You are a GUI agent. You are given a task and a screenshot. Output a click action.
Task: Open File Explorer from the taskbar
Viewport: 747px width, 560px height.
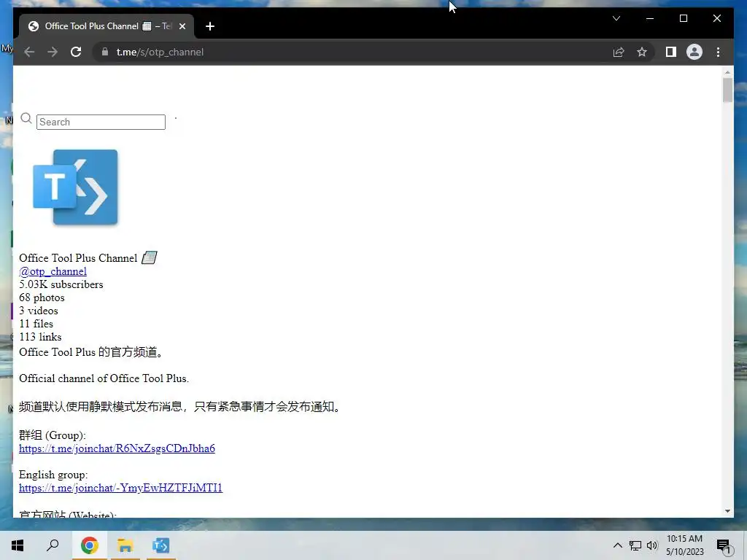click(125, 545)
